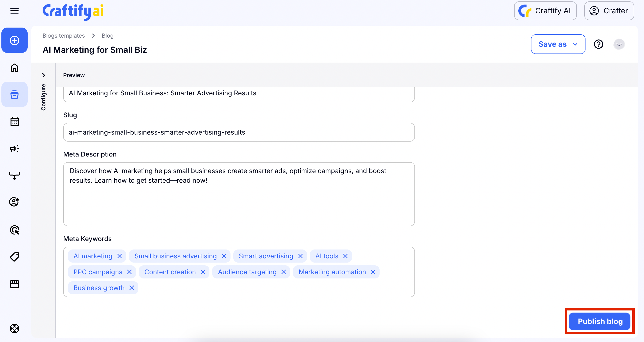Click the Craftify AI workspace button
Screen dimensions: 644x342
pyautogui.click(x=545, y=11)
